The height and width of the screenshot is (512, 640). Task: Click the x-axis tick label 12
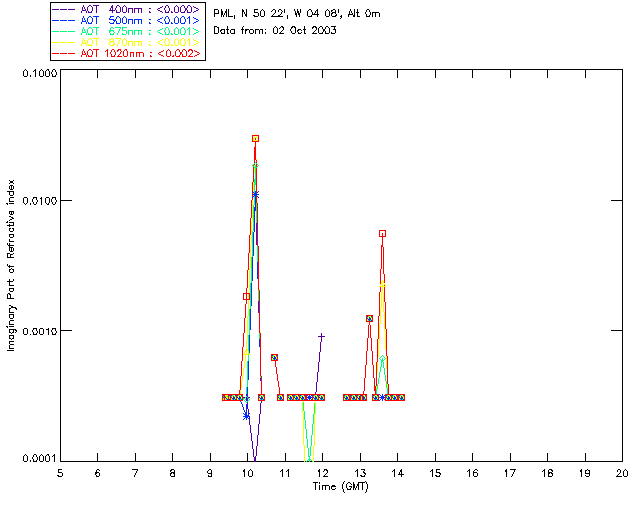pyautogui.click(x=323, y=473)
